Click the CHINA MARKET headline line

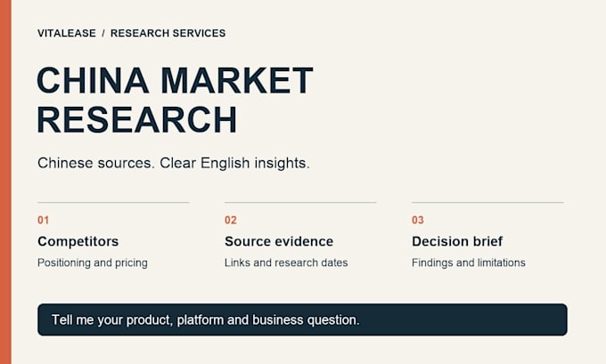pos(175,80)
